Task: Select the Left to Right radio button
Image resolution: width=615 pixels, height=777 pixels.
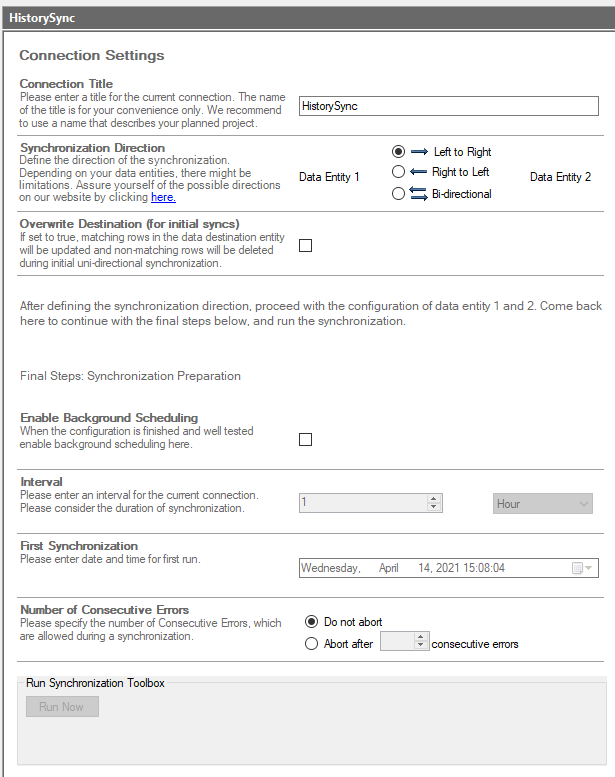Action: (x=399, y=152)
